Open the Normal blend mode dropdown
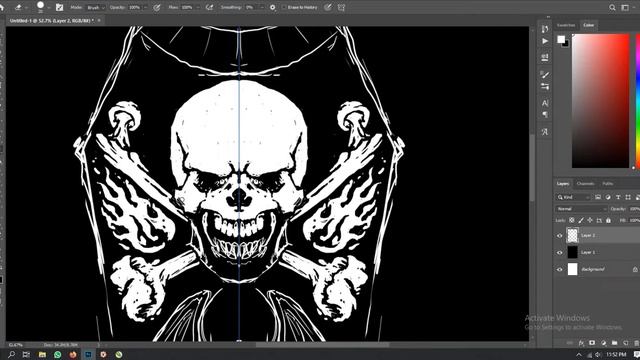 click(x=581, y=209)
